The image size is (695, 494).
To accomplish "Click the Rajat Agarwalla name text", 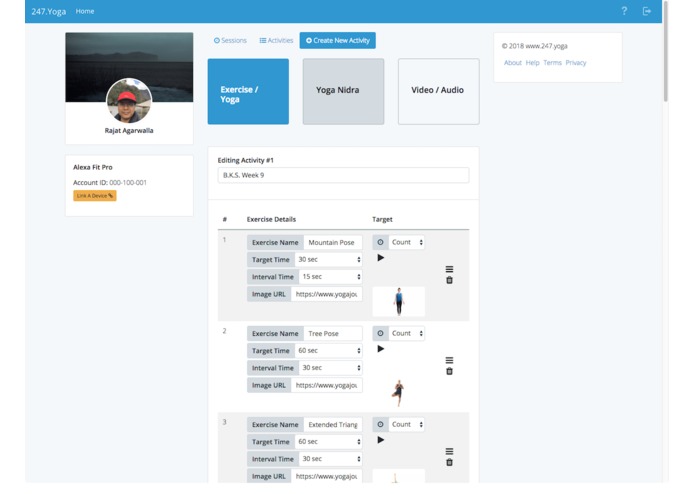I will [x=129, y=131].
